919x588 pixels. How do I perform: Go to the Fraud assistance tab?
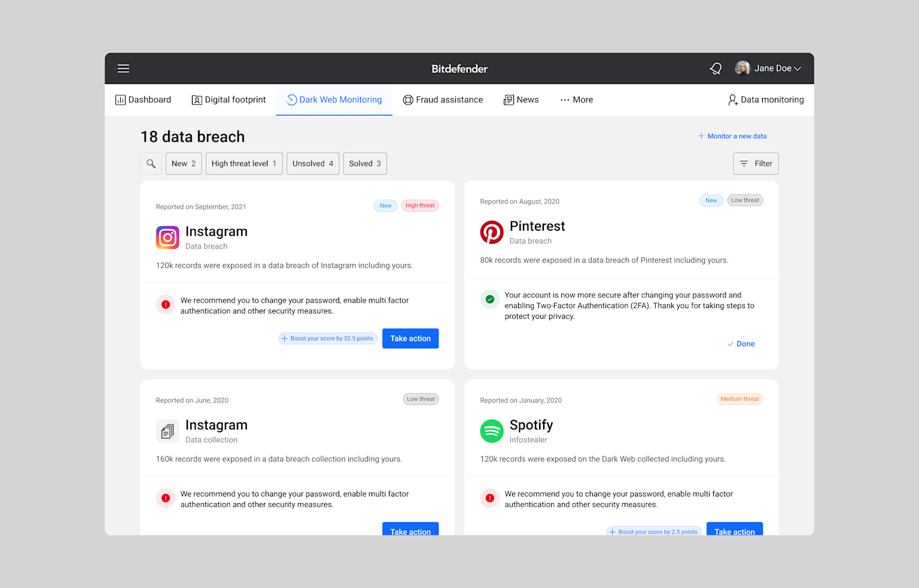click(443, 100)
